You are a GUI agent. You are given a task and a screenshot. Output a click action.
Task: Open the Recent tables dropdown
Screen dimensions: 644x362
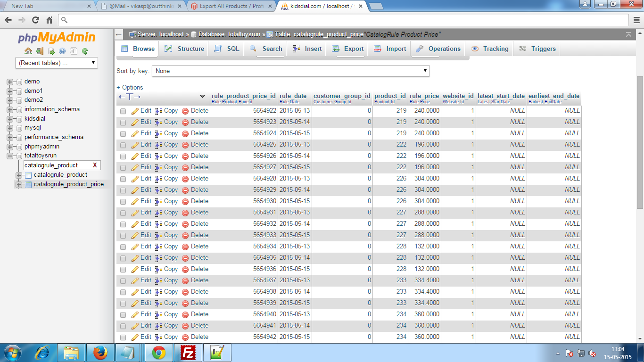point(57,63)
